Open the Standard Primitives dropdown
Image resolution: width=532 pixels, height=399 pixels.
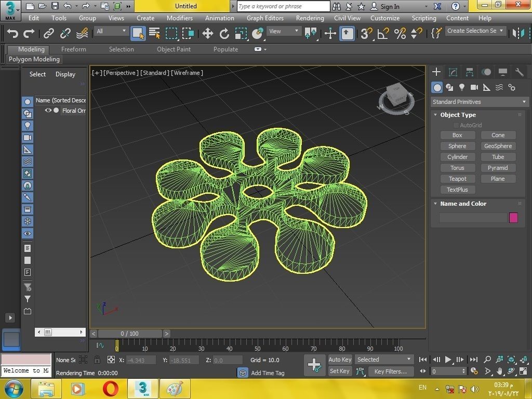[479, 102]
